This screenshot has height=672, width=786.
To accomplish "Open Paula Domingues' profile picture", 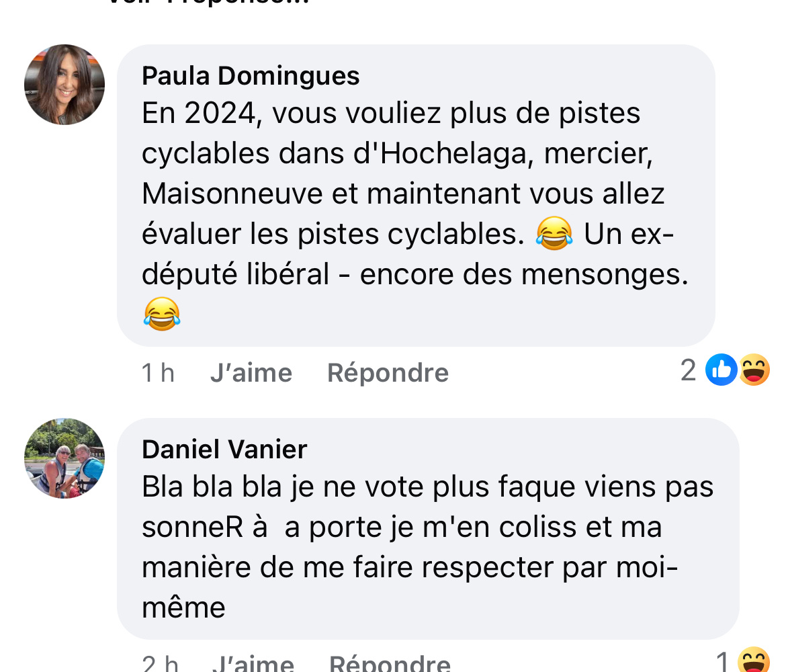I will [x=64, y=85].
